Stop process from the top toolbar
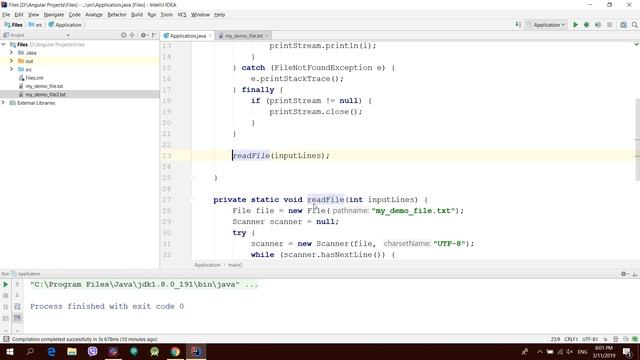640x360 pixels. pyautogui.click(x=610, y=25)
